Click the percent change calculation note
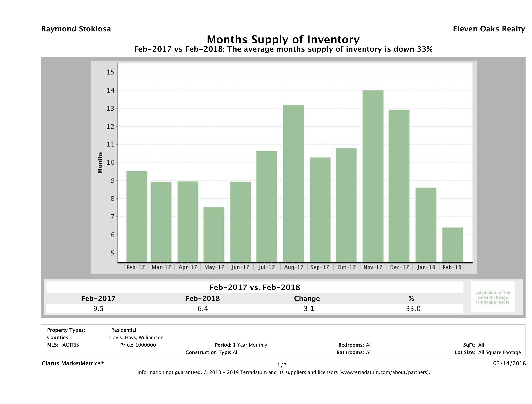Screen dimensions: 532x404 (493, 297)
